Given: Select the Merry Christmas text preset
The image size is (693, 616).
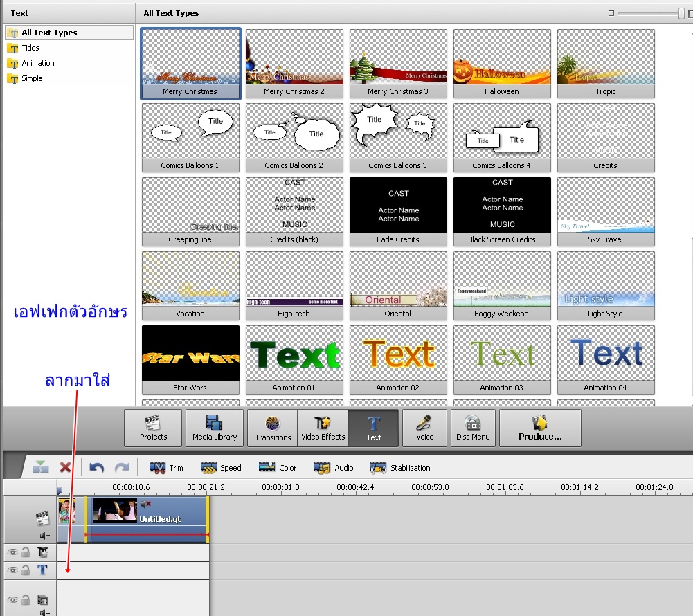Looking at the screenshot, I should [x=190, y=64].
